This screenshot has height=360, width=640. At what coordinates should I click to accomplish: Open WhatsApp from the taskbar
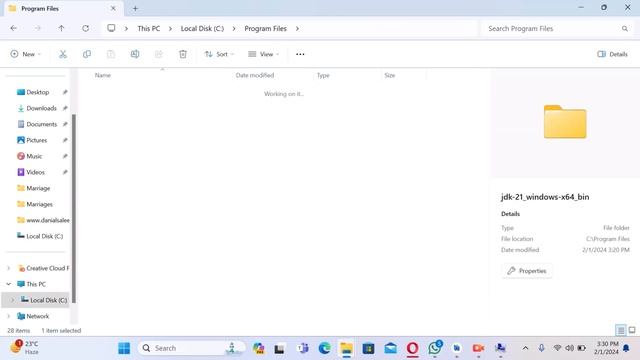(435, 348)
